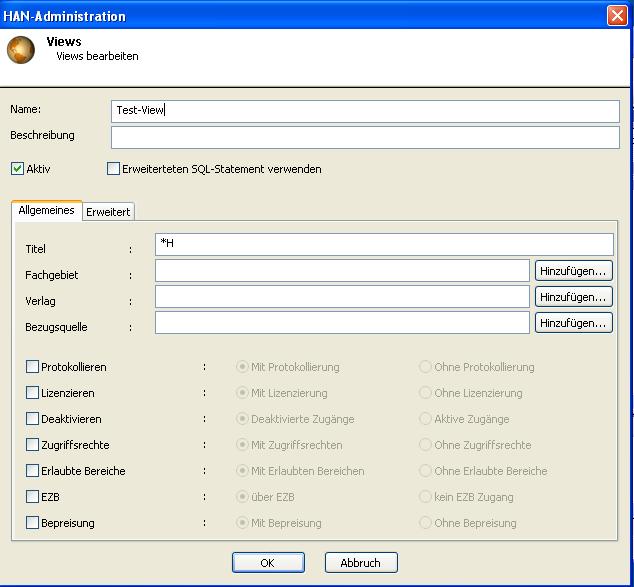This screenshot has height=587, width=634.
Task: Click into the Name field
Action: [x=365, y=111]
